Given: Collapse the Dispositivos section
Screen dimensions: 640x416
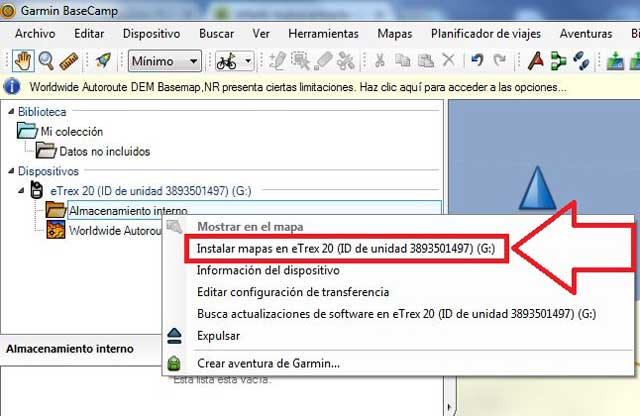Looking at the screenshot, I should click(11, 171).
